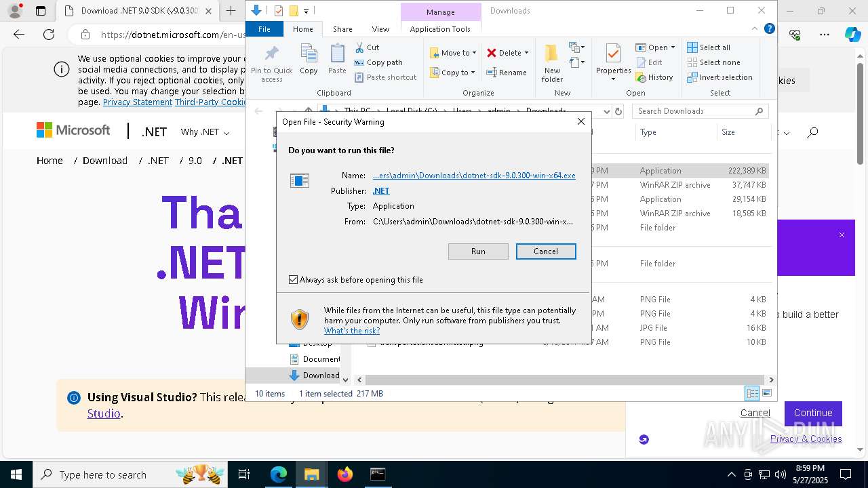This screenshot has width=868, height=488.
Task: Click Run in the Security Warning dialog
Action: [478, 251]
